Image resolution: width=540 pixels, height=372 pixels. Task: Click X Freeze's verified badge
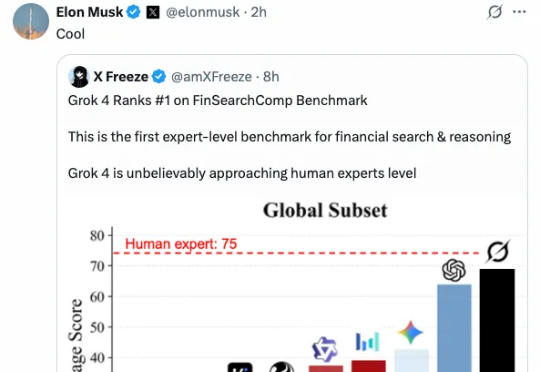pyautogui.click(x=159, y=76)
